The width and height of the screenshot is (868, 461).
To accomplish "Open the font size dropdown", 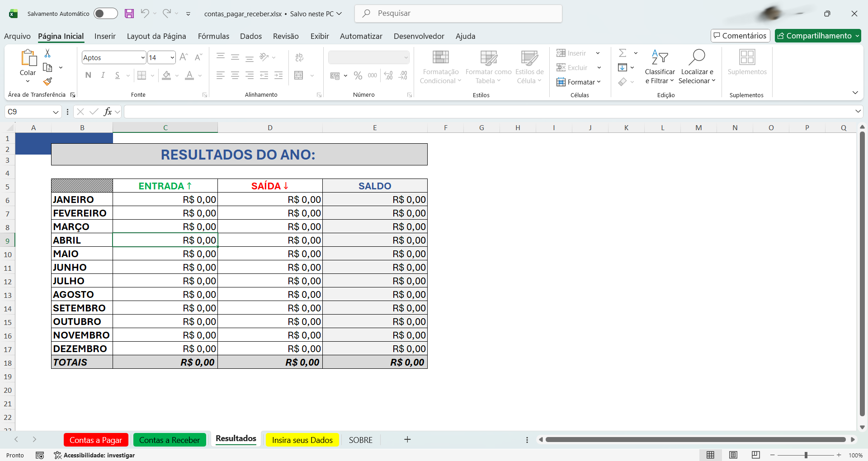I will pos(172,58).
